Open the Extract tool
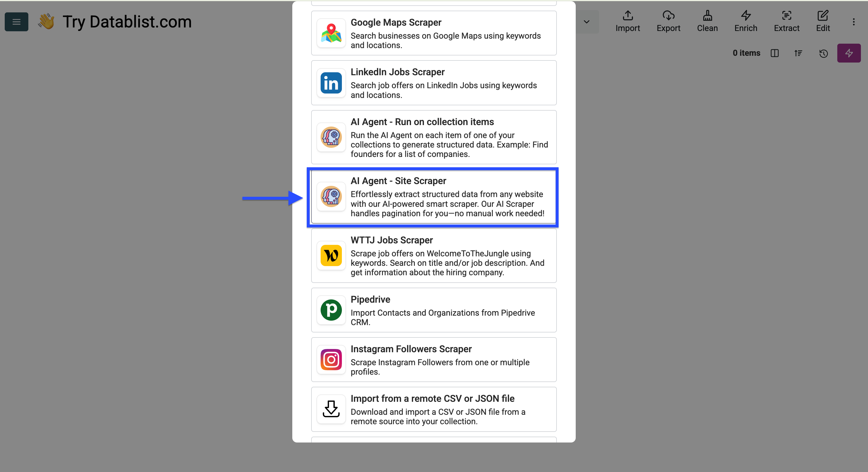 (x=787, y=21)
